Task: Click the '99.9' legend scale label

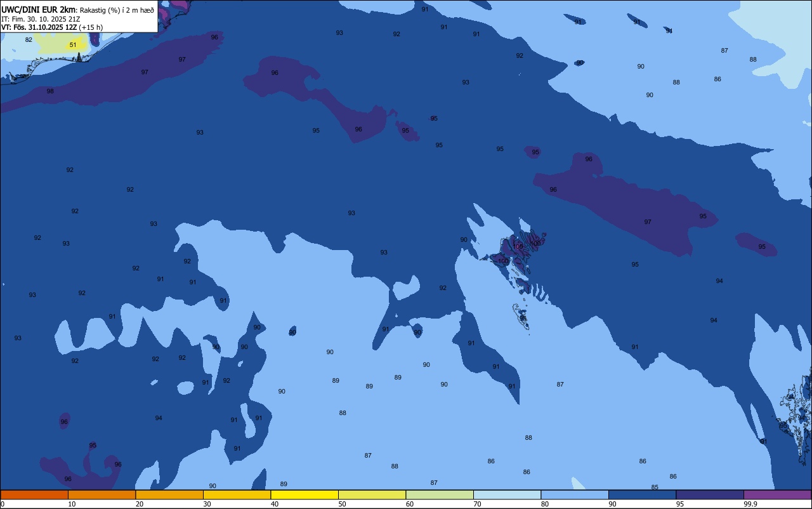Action: click(x=750, y=504)
